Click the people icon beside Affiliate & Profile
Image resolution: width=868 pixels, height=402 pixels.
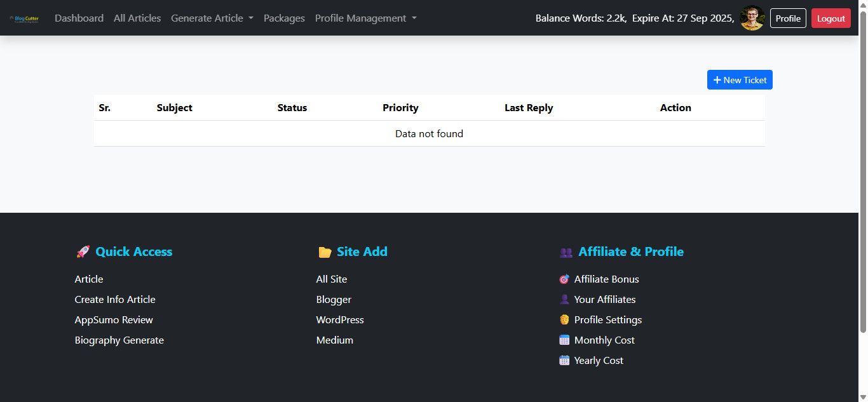pos(566,252)
